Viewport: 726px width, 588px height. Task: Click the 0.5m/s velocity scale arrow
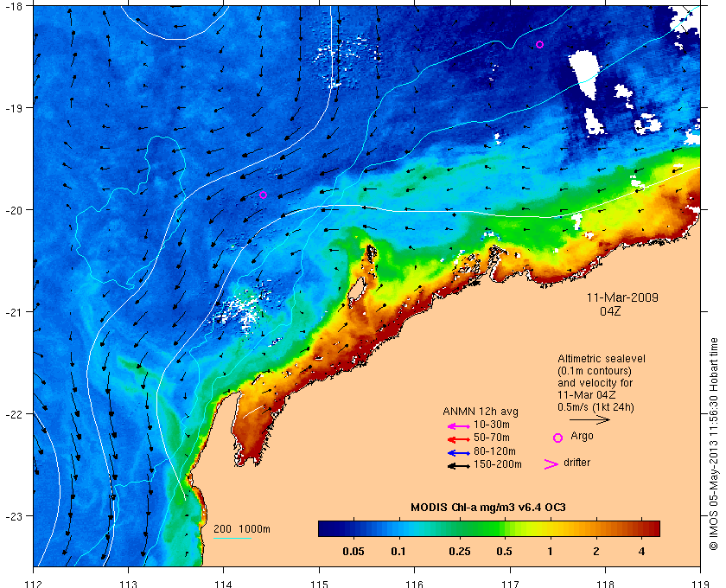click(589, 420)
